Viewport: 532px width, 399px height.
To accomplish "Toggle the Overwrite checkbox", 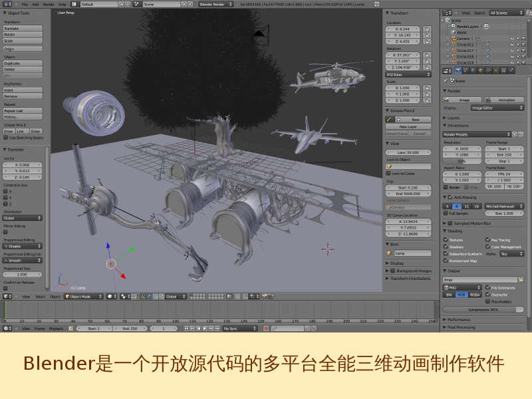I will (x=487, y=295).
